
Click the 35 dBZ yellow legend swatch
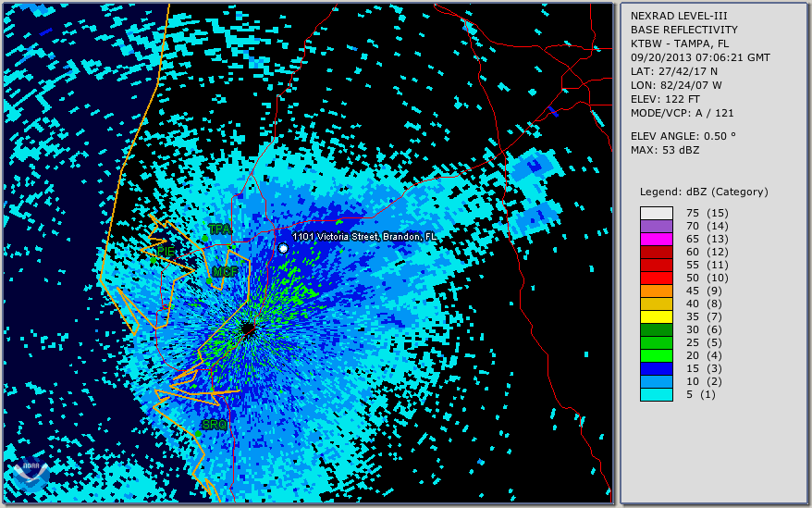click(656, 316)
